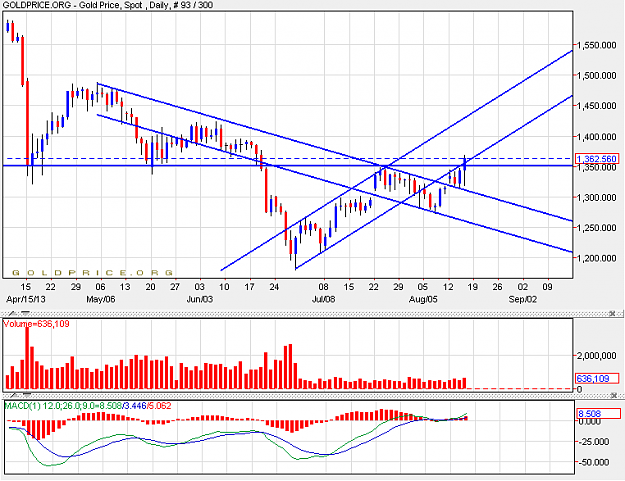The image size is (625, 481).
Task: Open the dropdown arrow above the MACD panel
Action: click(26, 395)
